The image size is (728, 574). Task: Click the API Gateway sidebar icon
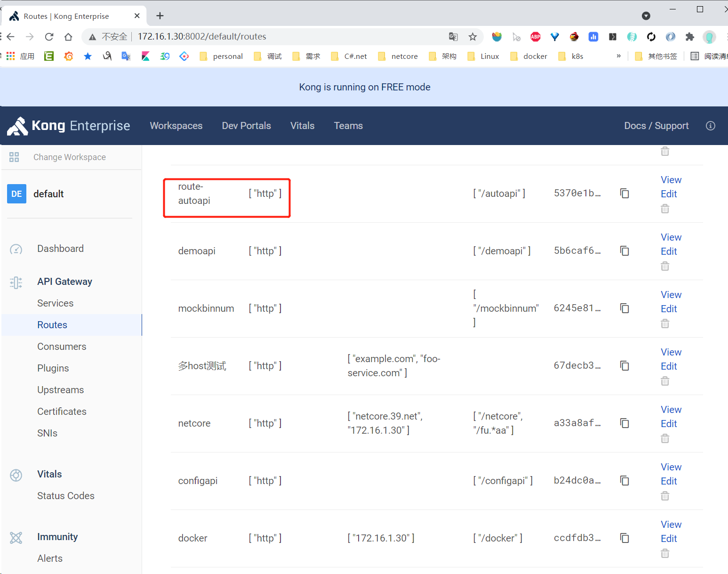click(x=16, y=282)
